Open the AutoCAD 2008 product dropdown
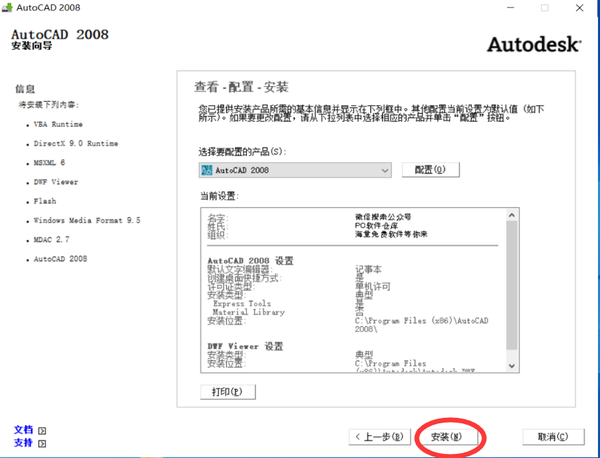 295,170
